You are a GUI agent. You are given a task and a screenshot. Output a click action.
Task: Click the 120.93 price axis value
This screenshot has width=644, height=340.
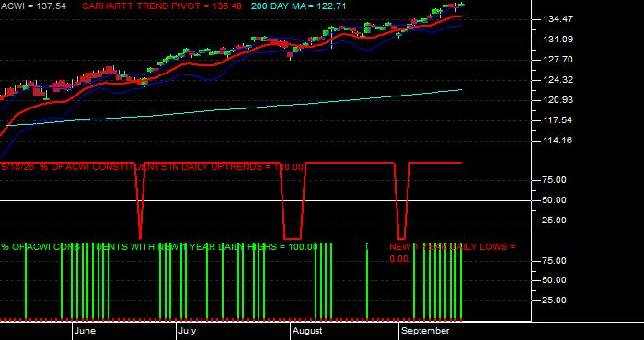[558, 99]
